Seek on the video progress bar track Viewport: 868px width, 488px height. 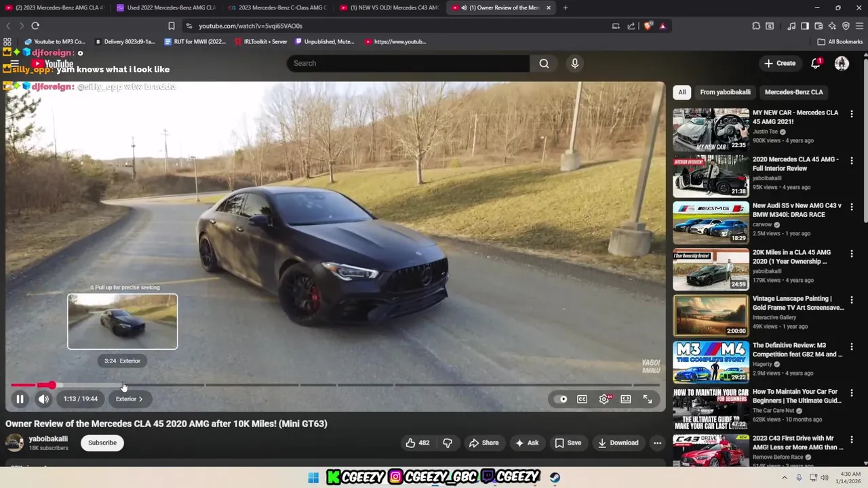[336, 385]
